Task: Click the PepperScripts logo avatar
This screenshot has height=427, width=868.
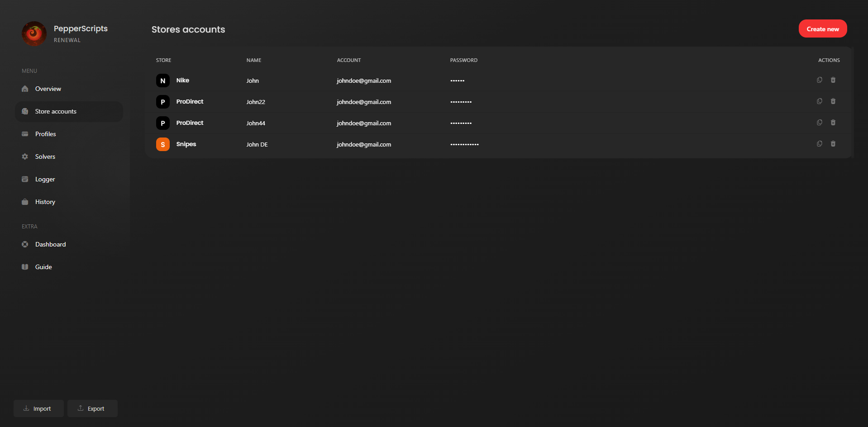Action: click(34, 33)
